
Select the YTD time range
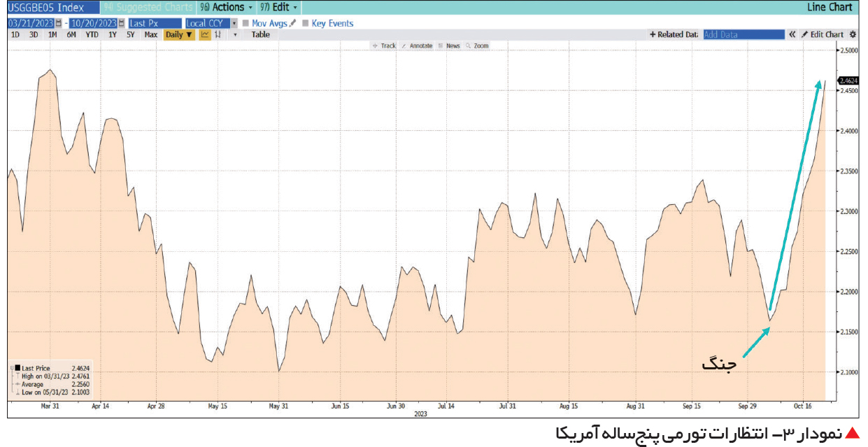click(92, 34)
